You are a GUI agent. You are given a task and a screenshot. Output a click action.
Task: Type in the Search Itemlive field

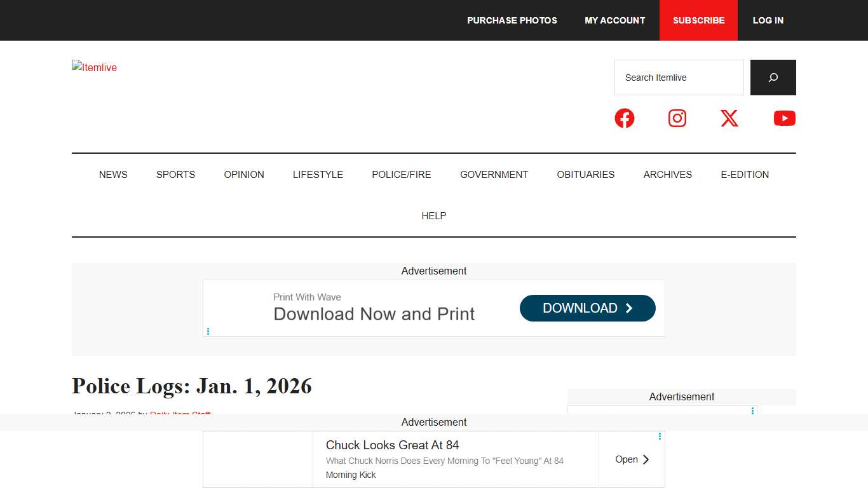click(679, 78)
